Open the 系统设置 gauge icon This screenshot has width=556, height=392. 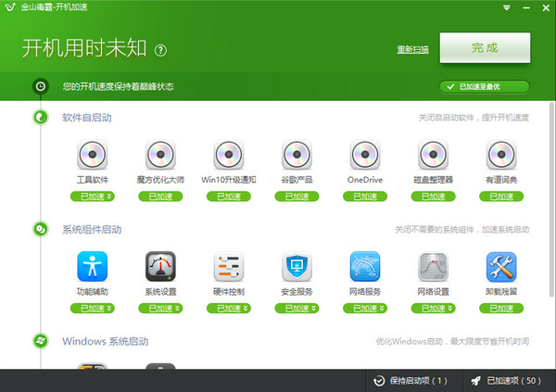point(160,266)
